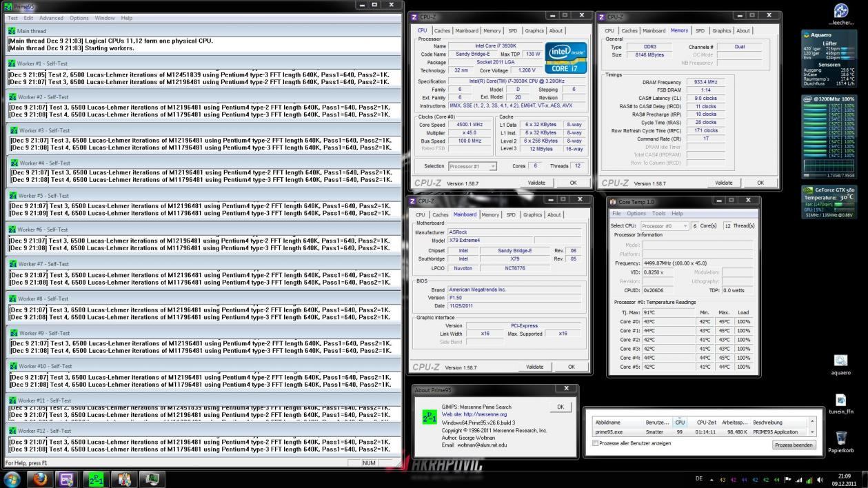Viewport: 868px width, 488px height.
Task: Click the taskbar clock 21:09
Action: tap(845, 479)
